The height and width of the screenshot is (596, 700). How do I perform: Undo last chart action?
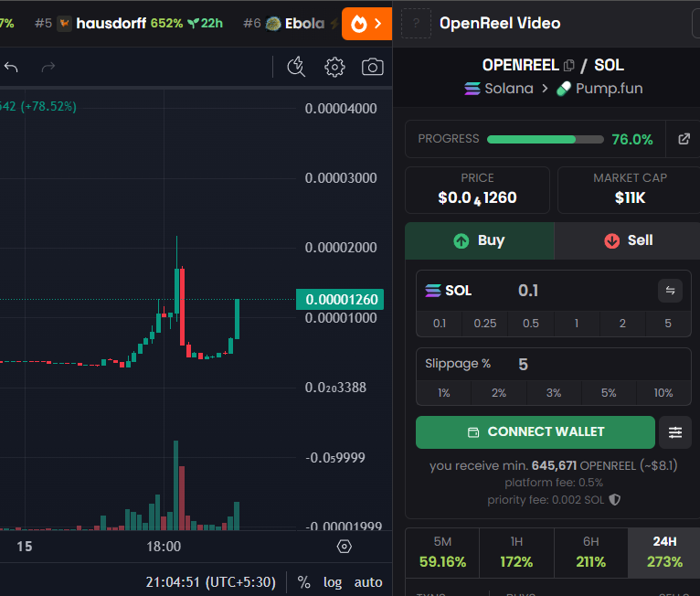(x=11, y=68)
